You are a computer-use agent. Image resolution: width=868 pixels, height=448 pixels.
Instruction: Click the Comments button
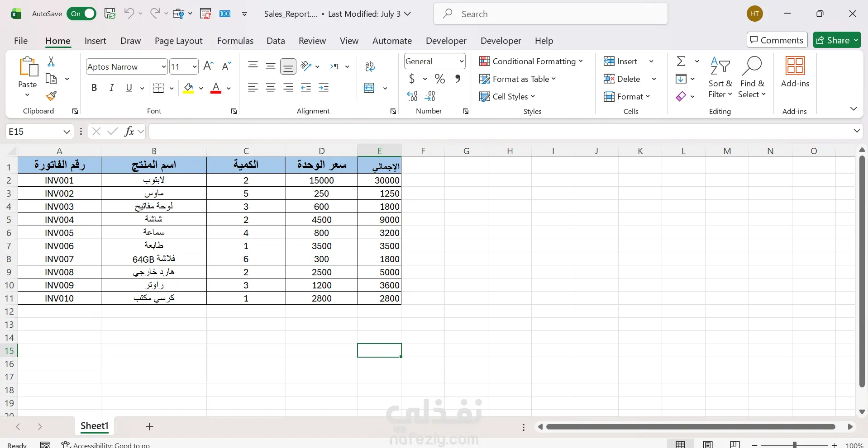(x=777, y=40)
